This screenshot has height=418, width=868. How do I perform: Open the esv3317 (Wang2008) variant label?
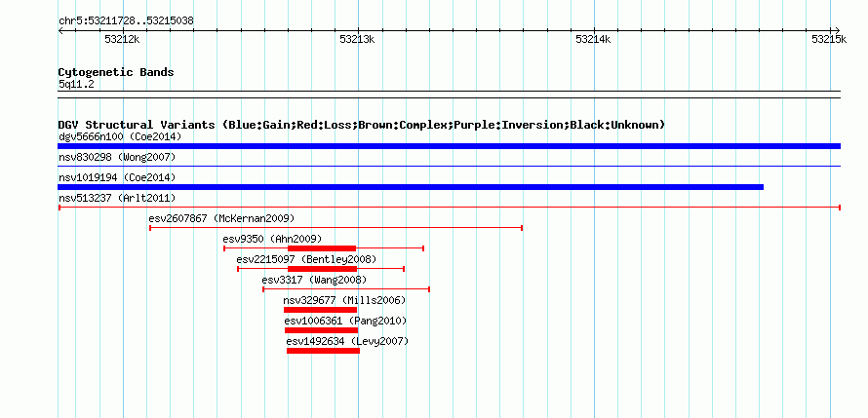pos(314,280)
